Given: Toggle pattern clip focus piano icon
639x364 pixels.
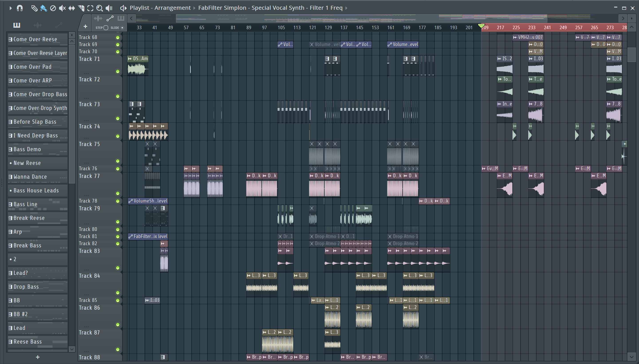Looking at the screenshot, I should click(121, 18).
